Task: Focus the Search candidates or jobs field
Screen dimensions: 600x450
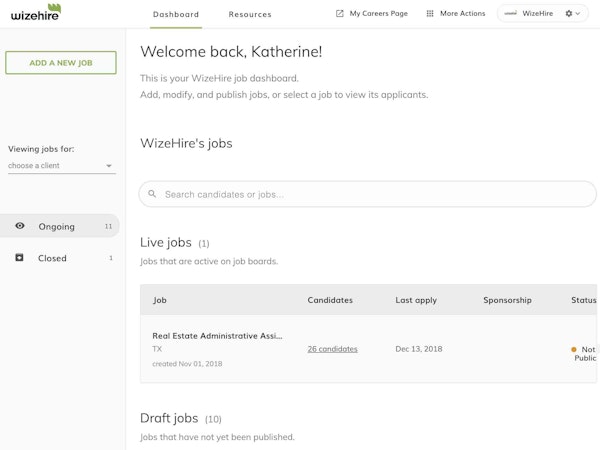Action: pos(367,194)
